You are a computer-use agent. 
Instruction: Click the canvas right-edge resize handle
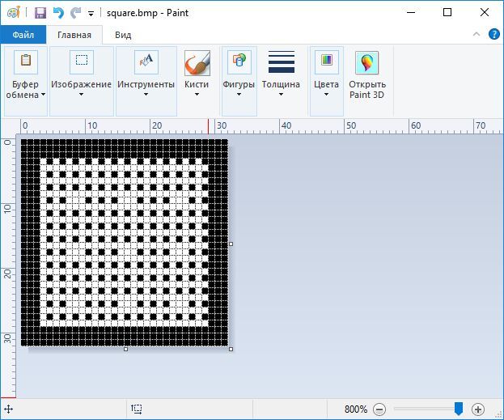[231, 244]
